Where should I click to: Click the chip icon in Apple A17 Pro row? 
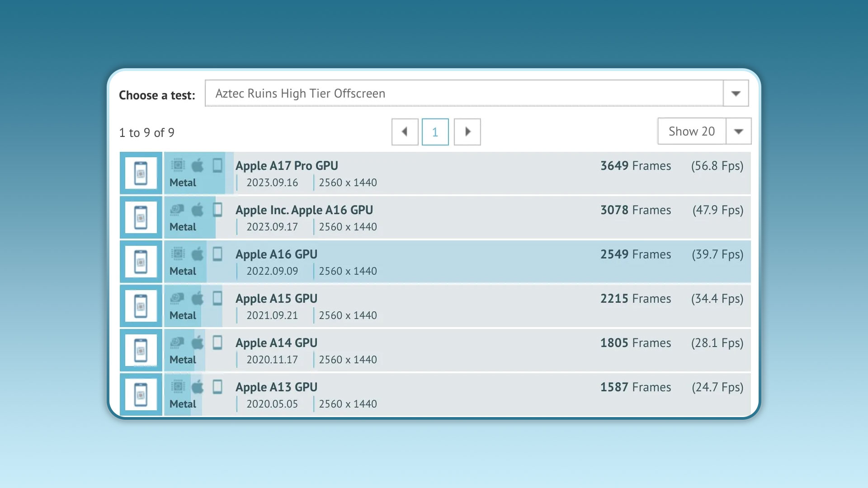click(178, 165)
